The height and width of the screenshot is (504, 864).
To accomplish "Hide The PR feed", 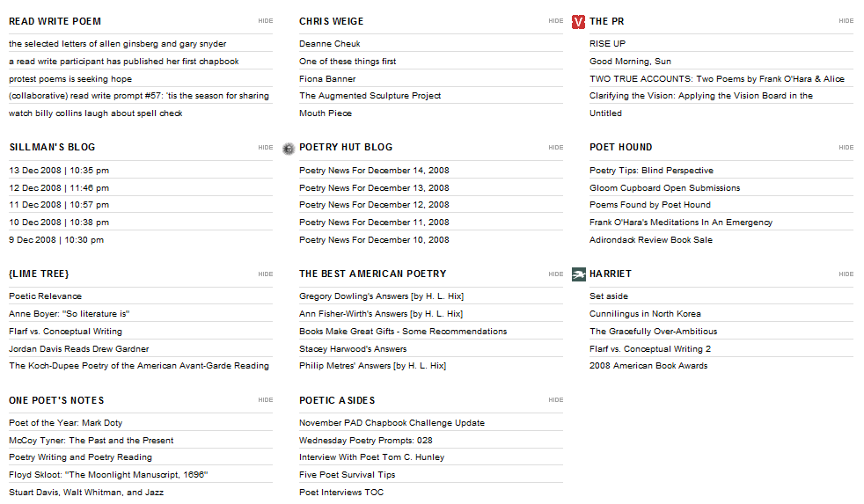I will (846, 21).
